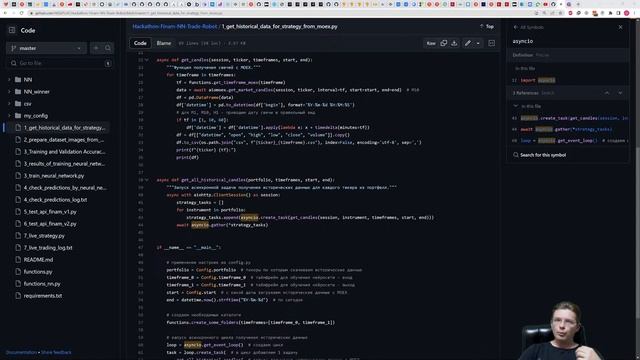Toggle the symbols panel icon
This screenshot has height=360, width=640.
(x=491, y=43)
